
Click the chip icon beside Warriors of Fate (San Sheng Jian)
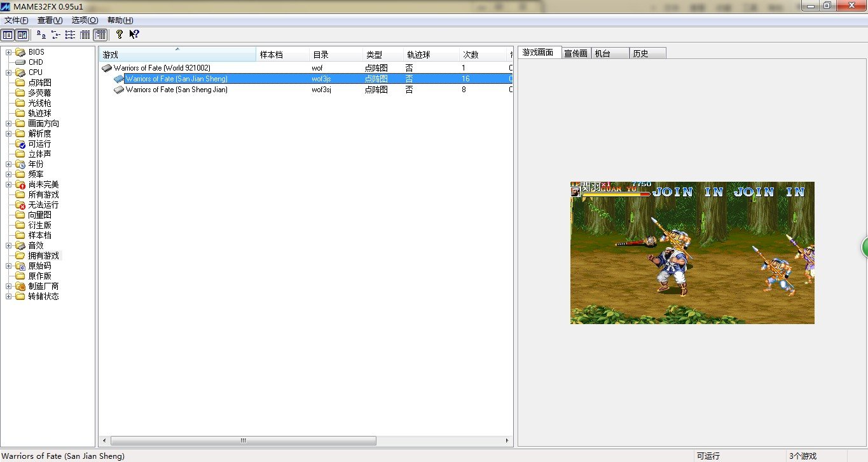tap(119, 90)
